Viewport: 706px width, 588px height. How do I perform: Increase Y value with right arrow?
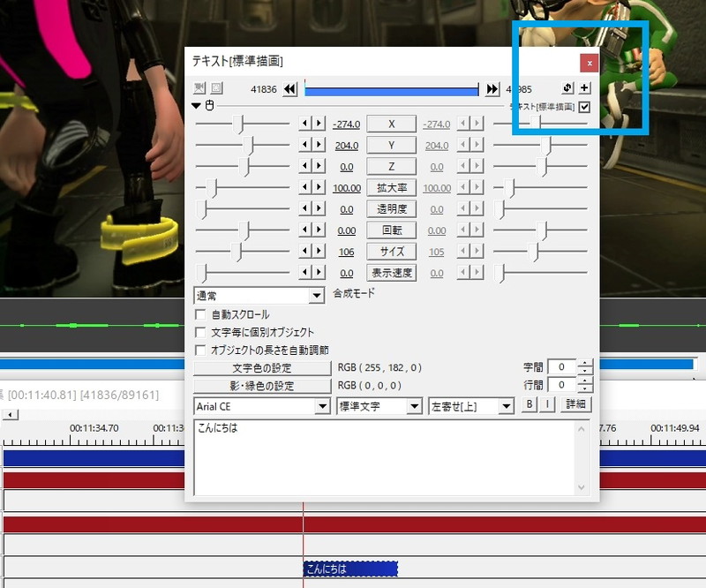[x=319, y=145]
